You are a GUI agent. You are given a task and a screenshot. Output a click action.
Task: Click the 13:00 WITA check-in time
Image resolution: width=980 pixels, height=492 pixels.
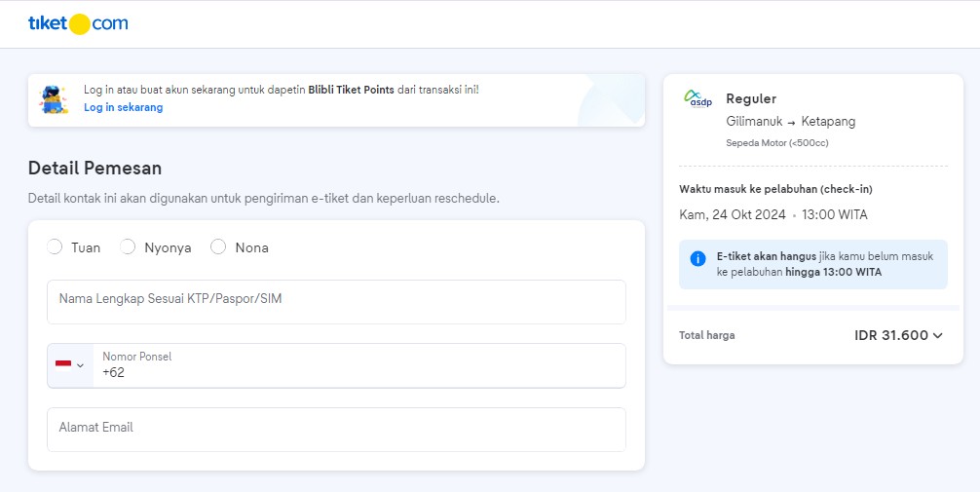(835, 215)
